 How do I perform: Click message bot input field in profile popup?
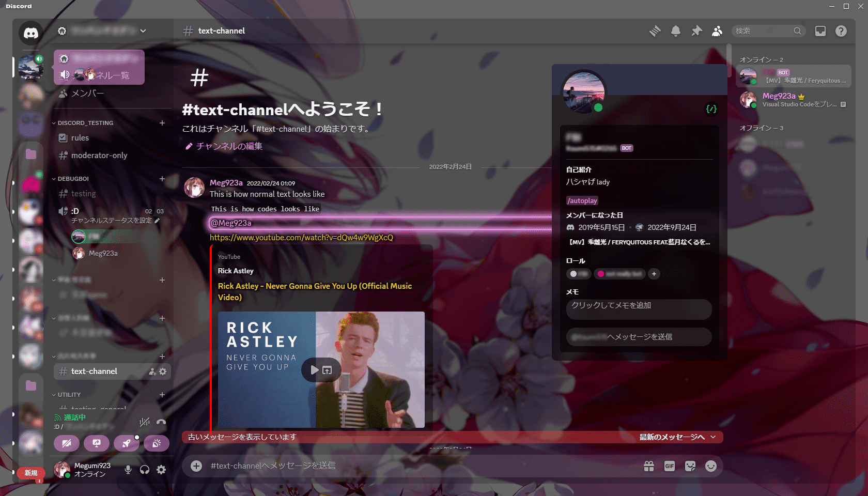tap(639, 337)
